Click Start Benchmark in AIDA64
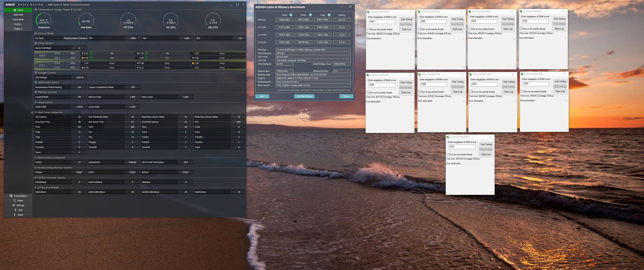 304,96
